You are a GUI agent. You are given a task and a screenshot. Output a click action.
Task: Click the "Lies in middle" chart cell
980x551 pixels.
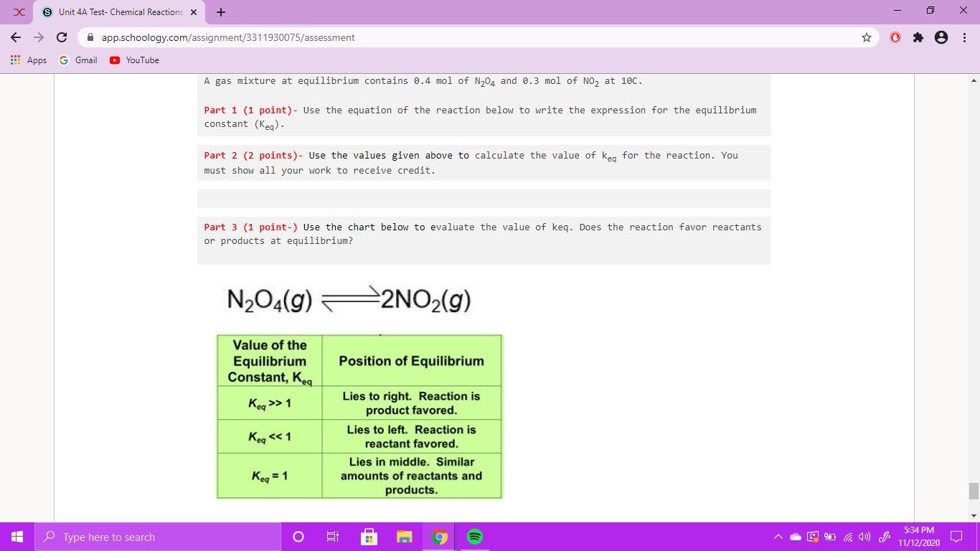[411, 476]
